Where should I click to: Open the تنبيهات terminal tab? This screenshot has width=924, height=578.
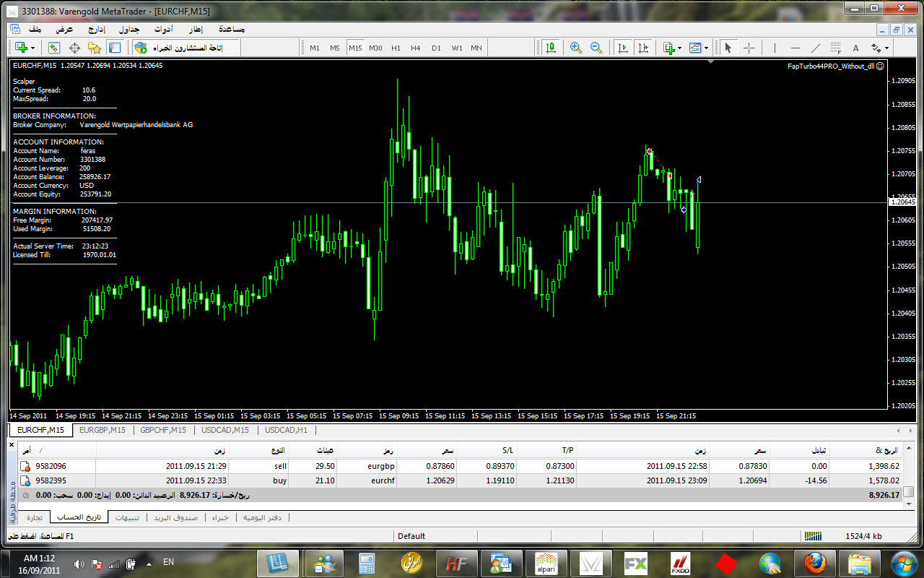click(128, 518)
